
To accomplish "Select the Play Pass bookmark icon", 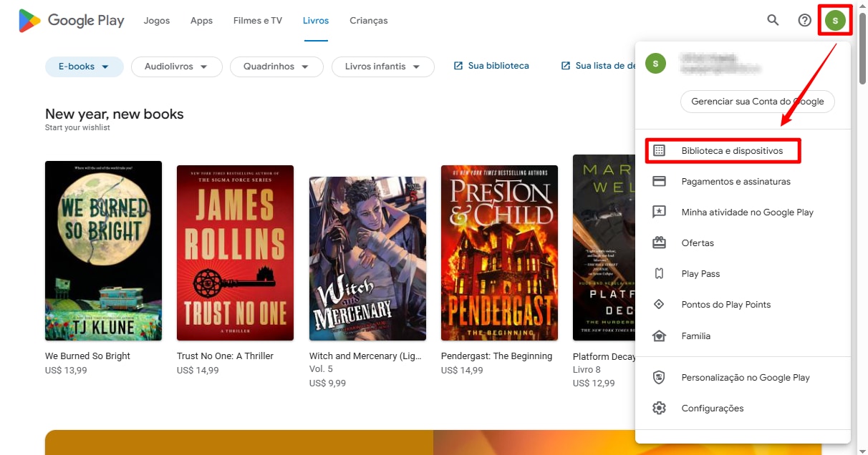I will (659, 273).
